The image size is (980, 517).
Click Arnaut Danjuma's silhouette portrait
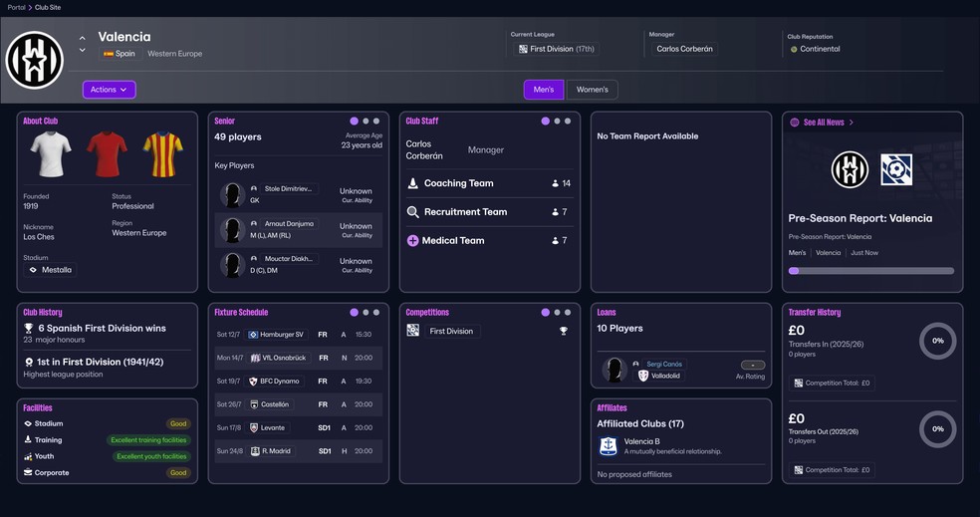pos(232,230)
